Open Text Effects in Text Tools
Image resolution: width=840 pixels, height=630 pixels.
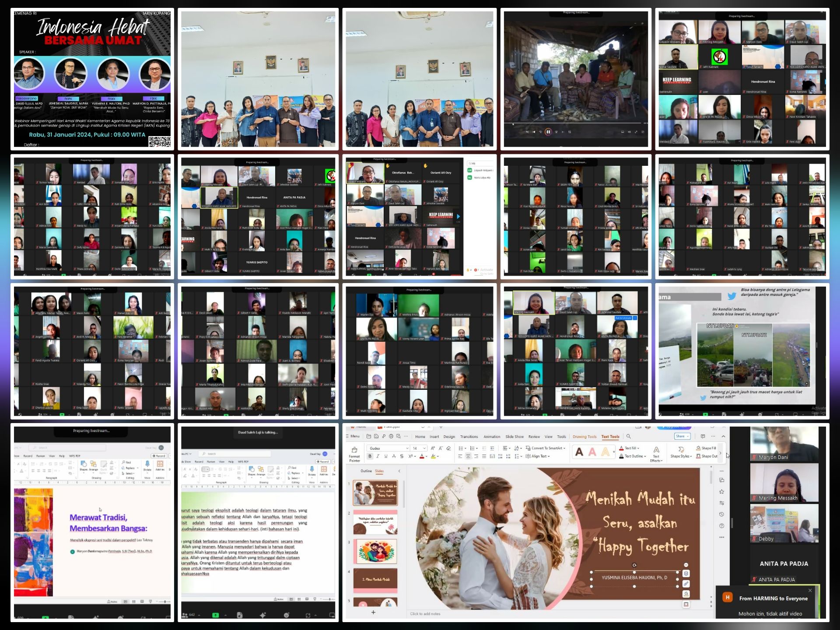pos(656,454)
